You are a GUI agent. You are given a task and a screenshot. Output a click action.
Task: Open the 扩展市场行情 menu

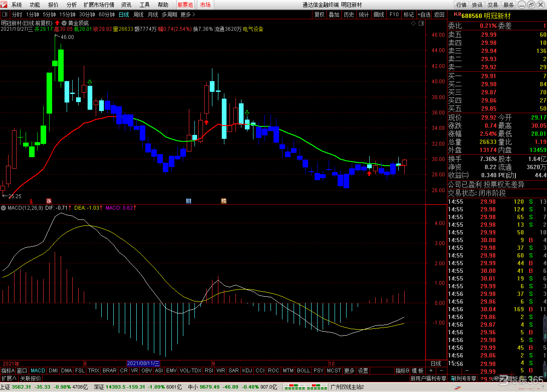tap(99, 5)
